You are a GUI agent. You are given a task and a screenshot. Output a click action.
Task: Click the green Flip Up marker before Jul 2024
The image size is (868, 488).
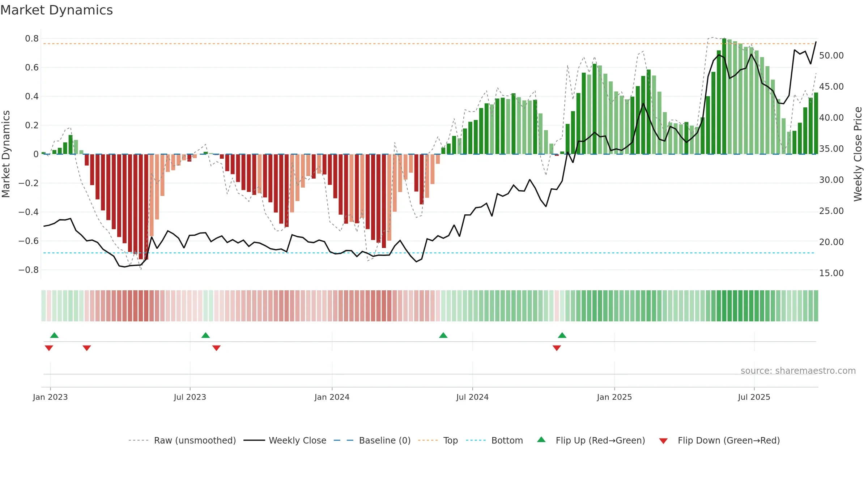tap(443, 335)
